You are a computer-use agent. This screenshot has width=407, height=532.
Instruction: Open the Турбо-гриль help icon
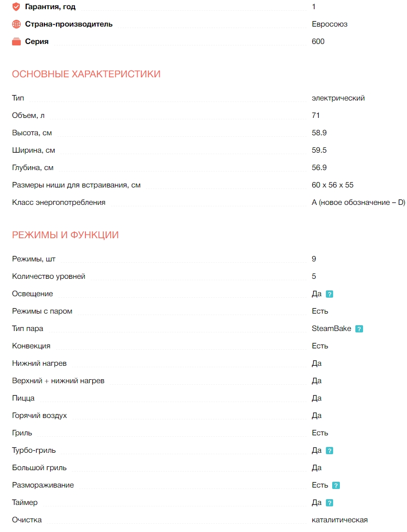(330, 450)
